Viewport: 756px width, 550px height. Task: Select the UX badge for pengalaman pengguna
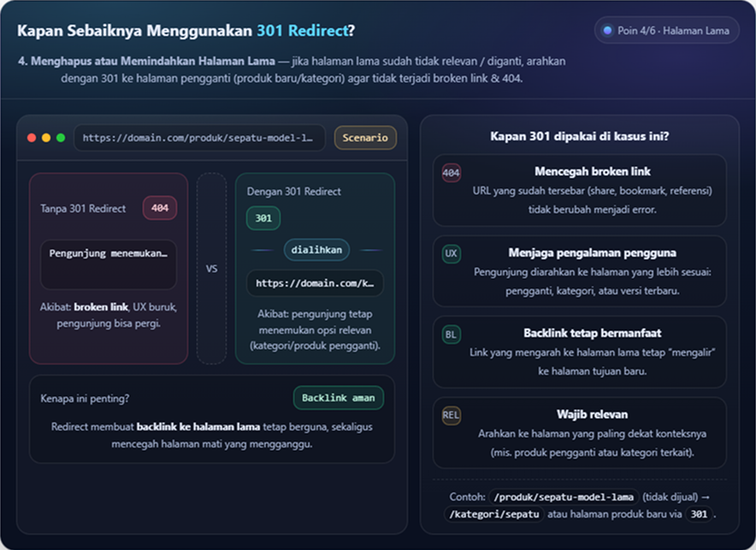coord(451,254)
